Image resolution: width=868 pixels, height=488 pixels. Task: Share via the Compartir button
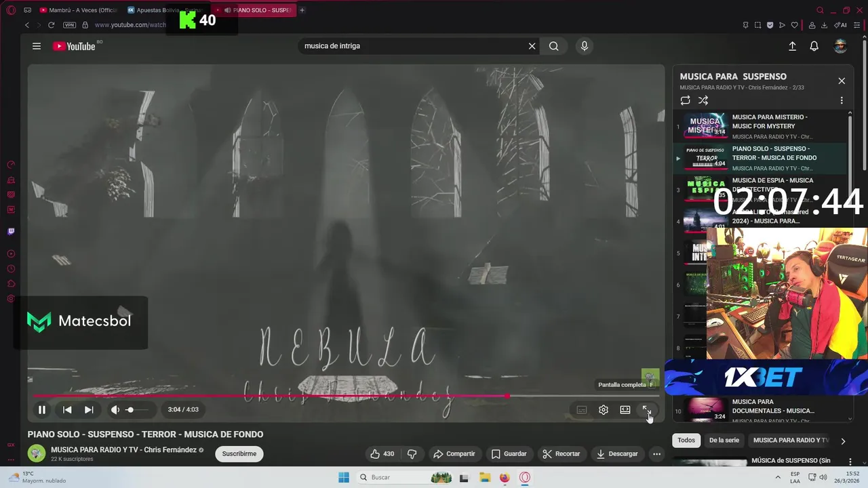454,454
